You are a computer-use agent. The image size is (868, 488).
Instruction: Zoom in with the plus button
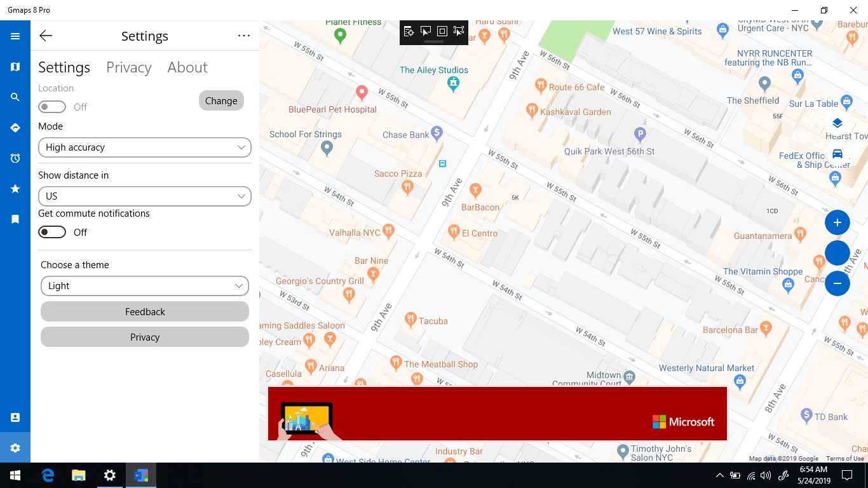(837, 222)
